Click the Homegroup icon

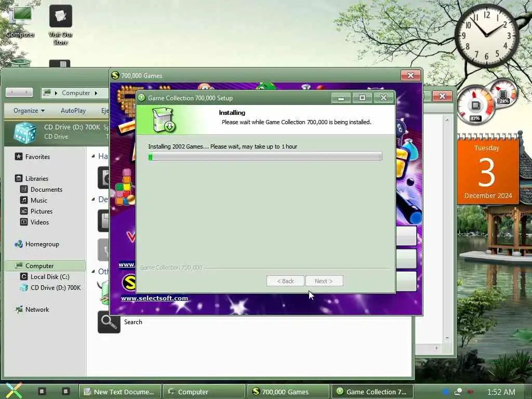tap(19, 244)
